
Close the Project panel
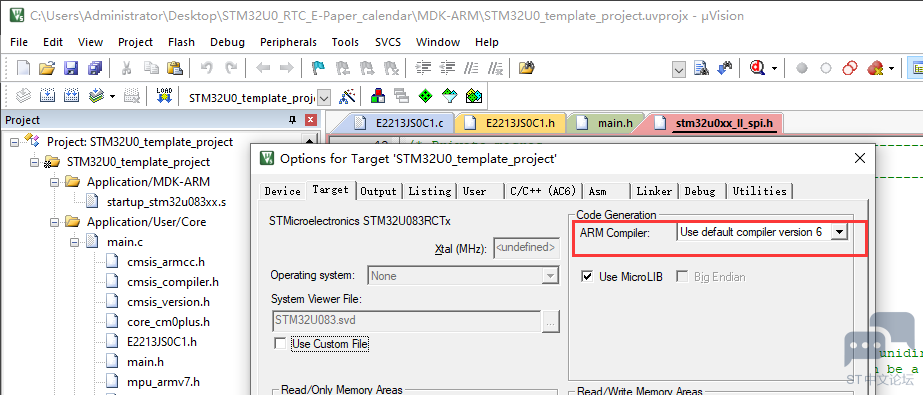[311, 120]
